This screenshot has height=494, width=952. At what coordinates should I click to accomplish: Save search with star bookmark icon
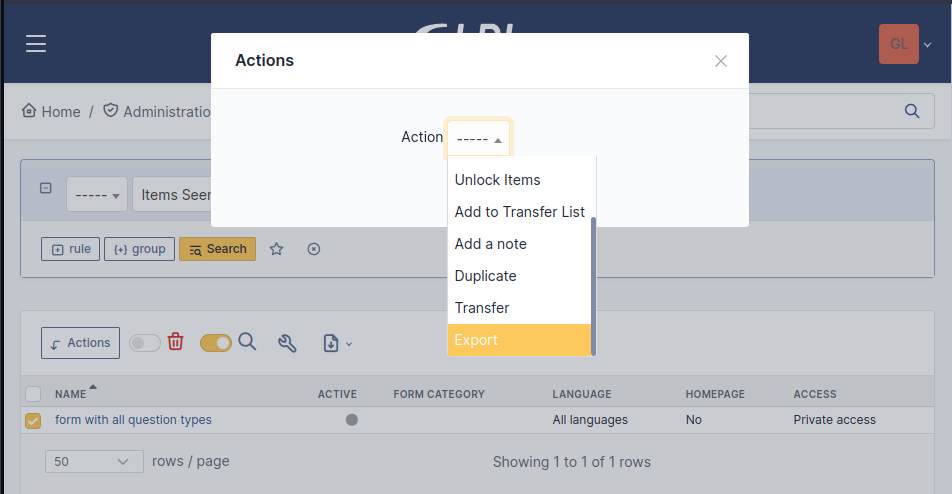(x=277, y=249)
